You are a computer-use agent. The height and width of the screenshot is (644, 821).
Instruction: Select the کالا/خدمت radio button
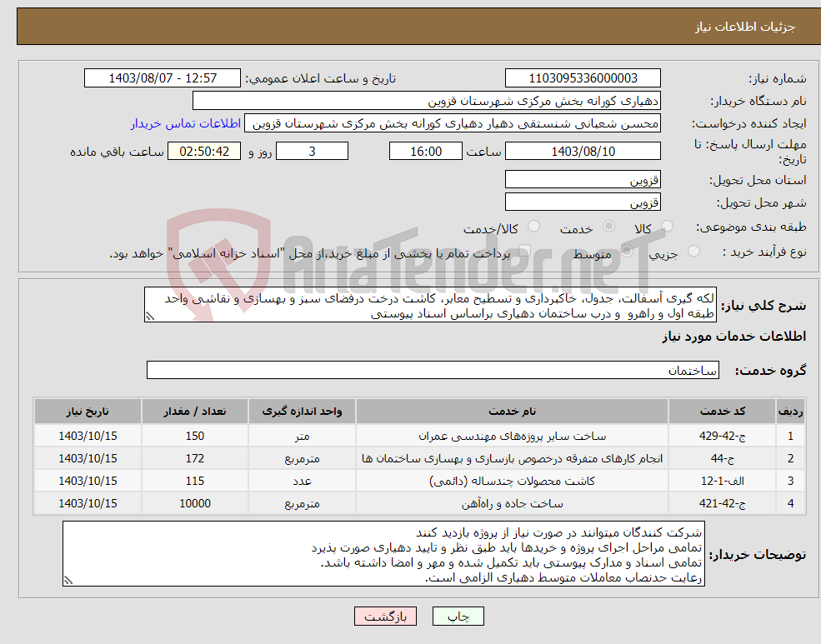(x=533, y=227)
